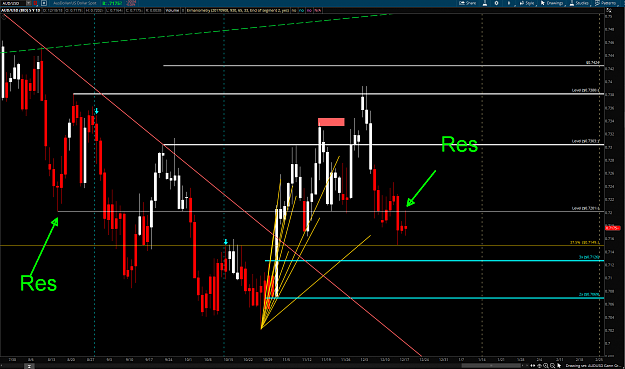Click the expand arrows icon at bottom right
Image resolution: width=625 pixels, height=369 pixels.
[533, 365]
